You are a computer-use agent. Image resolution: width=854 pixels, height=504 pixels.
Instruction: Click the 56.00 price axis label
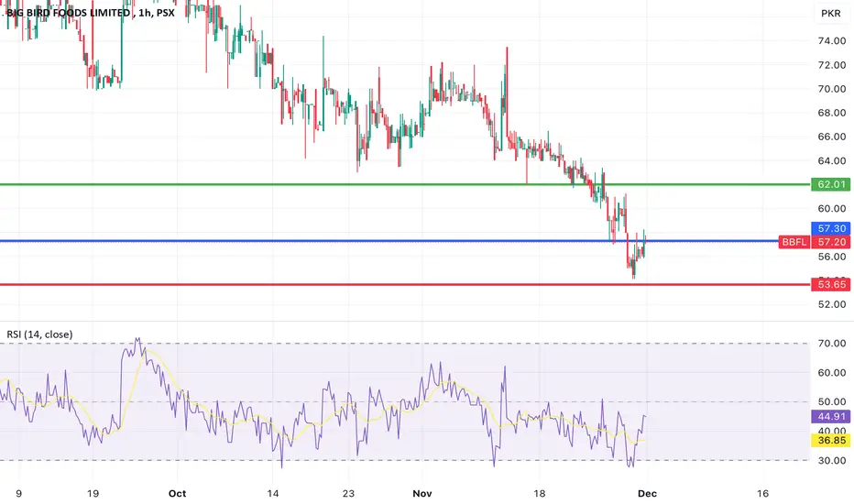pyautogui.click(x=832, y=257)
